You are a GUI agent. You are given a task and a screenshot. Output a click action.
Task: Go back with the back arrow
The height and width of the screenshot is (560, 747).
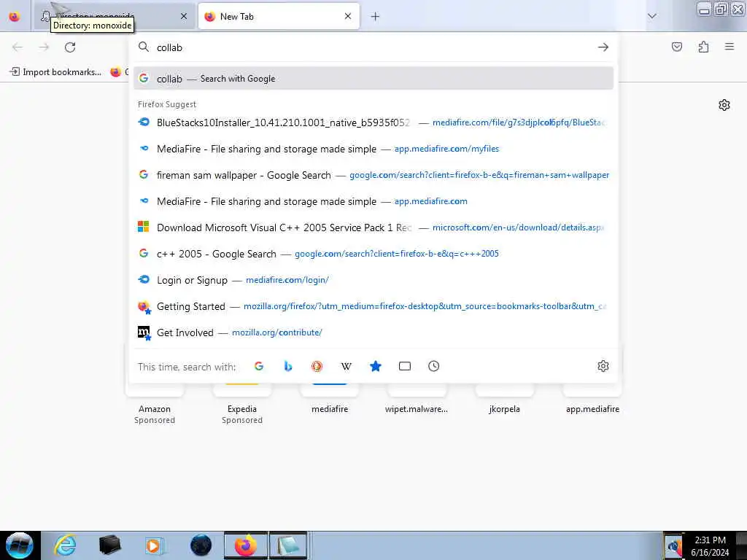click(18, 47)
